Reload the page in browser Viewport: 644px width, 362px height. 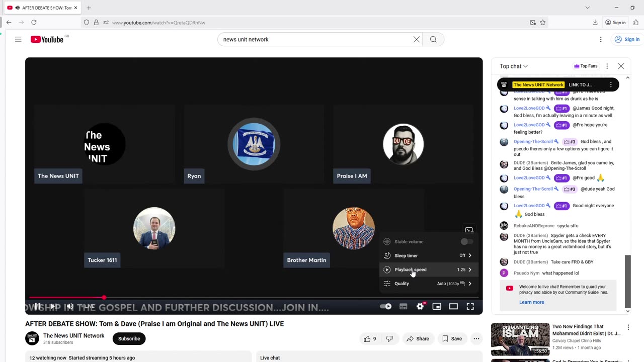tap(34, 22)
